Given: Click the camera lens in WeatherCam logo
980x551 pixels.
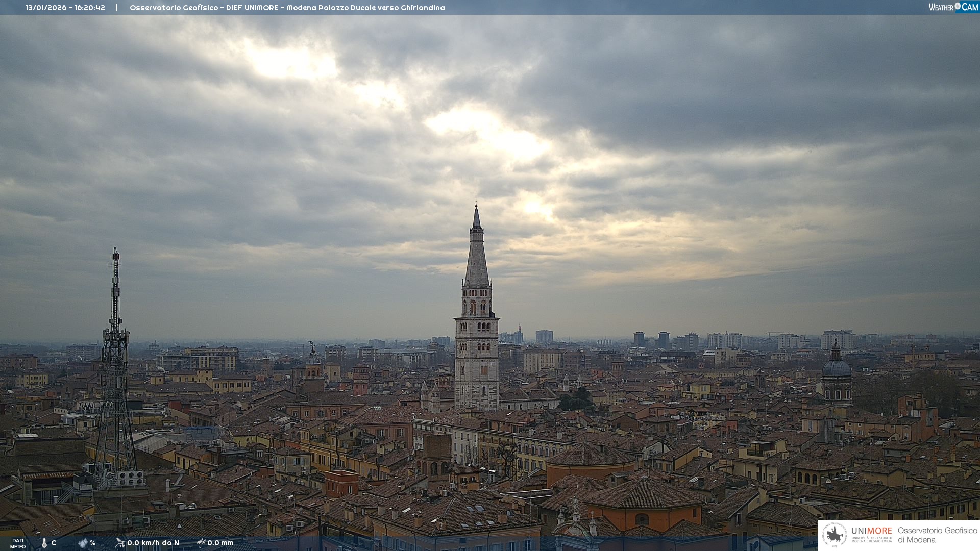Looking at the screenshot, I should point(958,6).
